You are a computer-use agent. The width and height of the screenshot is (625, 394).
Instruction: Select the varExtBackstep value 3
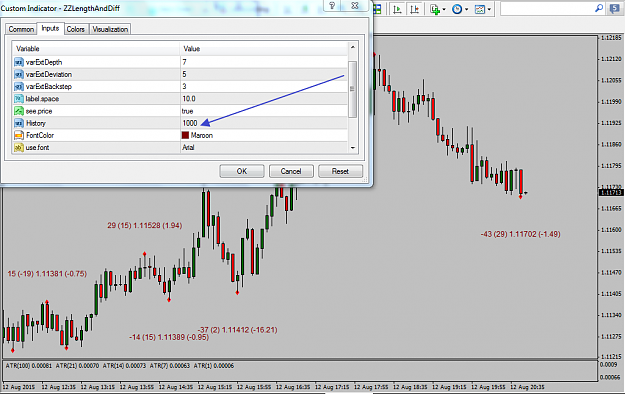click(x=185, y=87)
